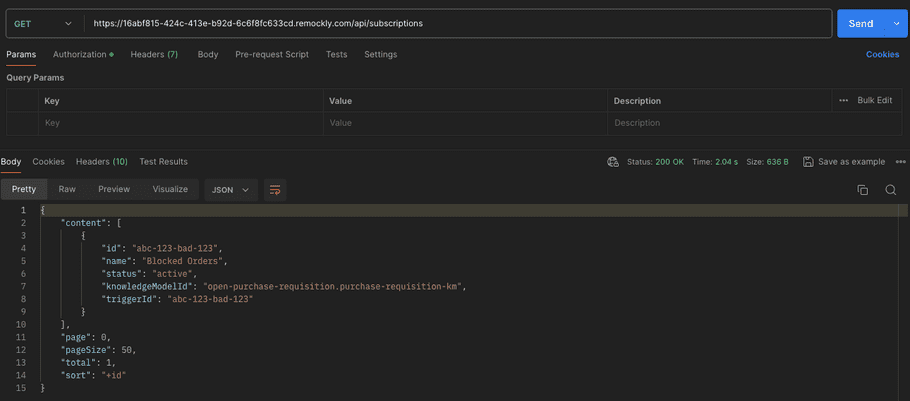Switch to Raw response view

coord(67,189)
